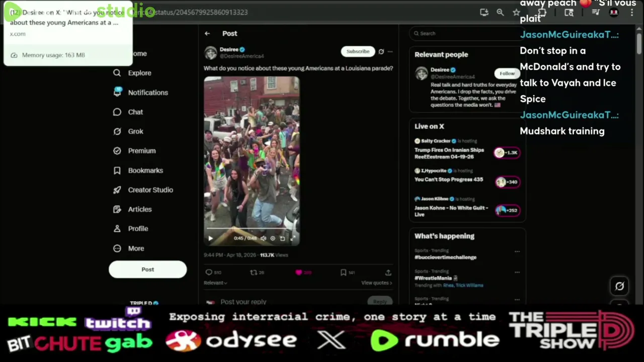Click the Explore magnifier icon
644x362 pixels.
tap(117, 73)
